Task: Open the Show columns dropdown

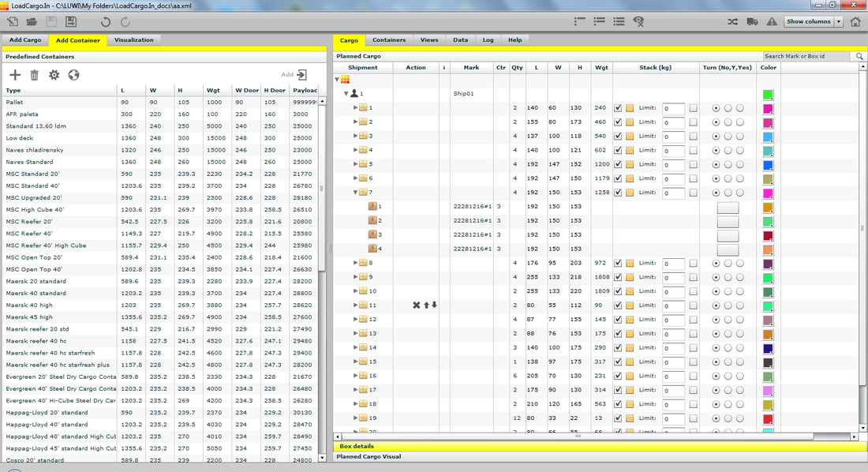Action: [813, 21]
